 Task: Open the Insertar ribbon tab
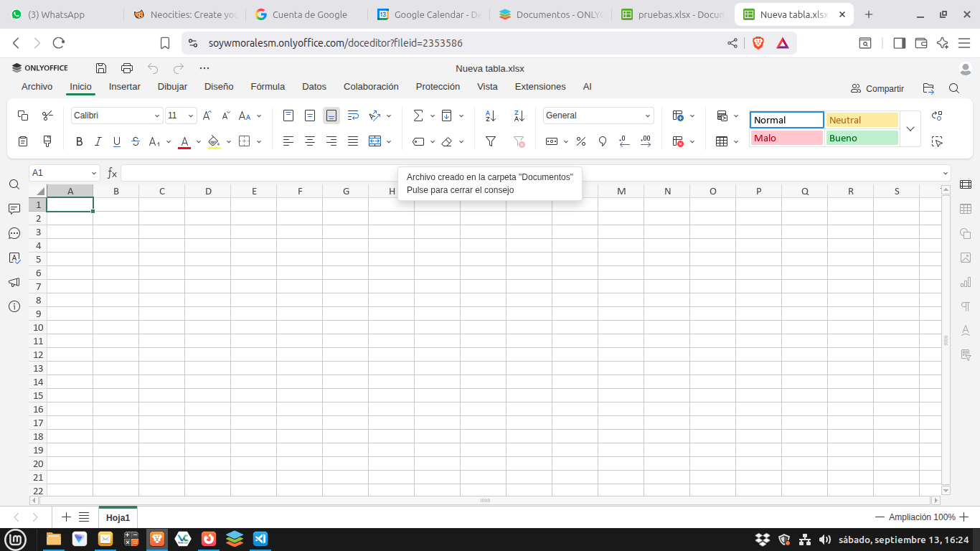click(x=125, y=87)
